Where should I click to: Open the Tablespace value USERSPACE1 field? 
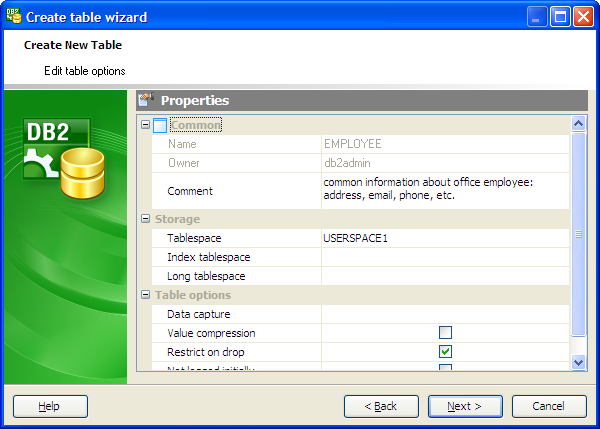444,238
